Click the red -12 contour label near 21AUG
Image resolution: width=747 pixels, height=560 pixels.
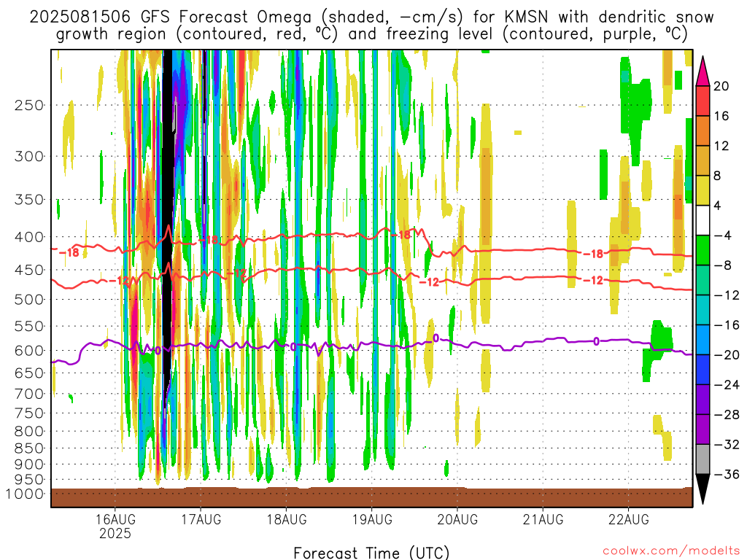(594, 281)
